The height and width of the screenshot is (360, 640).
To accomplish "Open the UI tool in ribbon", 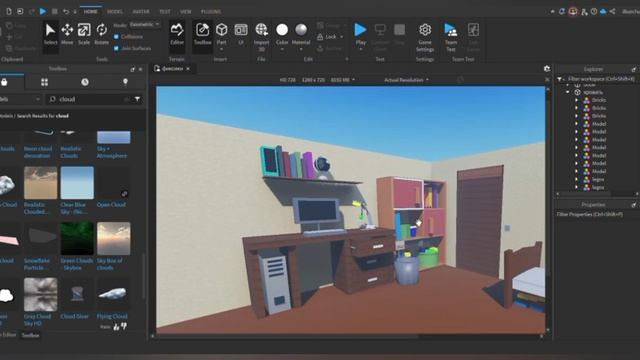I will (x=241, y=34).
